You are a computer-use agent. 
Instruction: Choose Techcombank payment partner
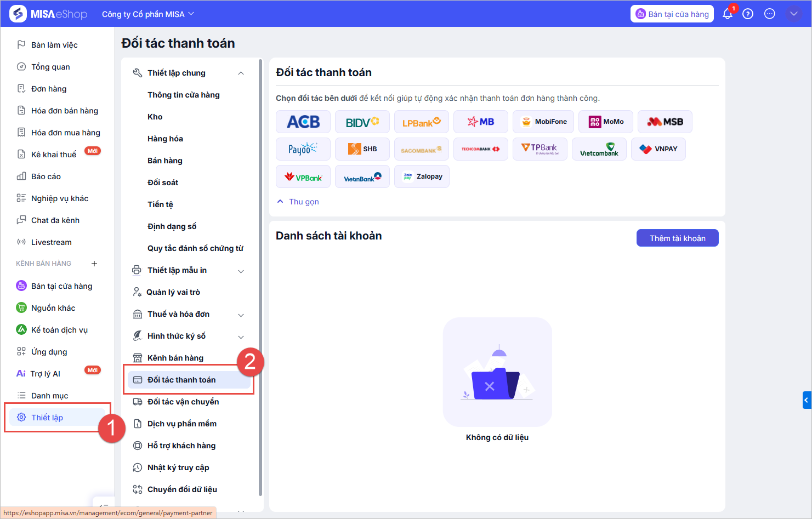[481, 149]
